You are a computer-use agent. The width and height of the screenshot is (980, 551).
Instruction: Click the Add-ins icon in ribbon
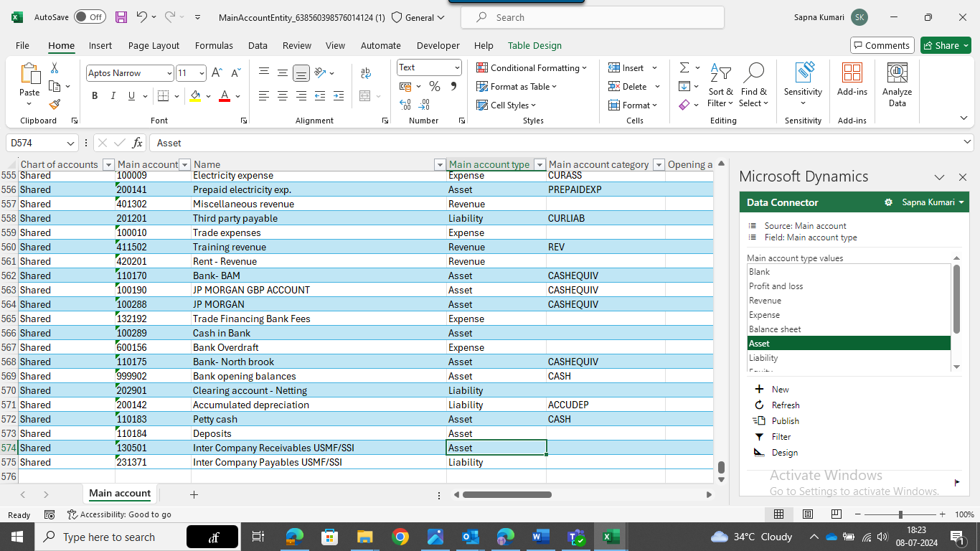tap(852, 80)
